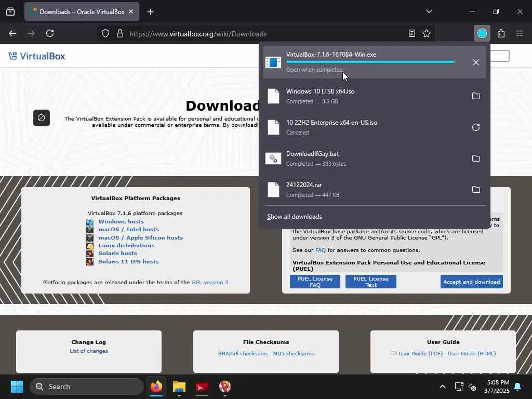The height and width of the screenshot is (399, 532).
Task: Open the network icon in system tray
Action: coord(459,387)
